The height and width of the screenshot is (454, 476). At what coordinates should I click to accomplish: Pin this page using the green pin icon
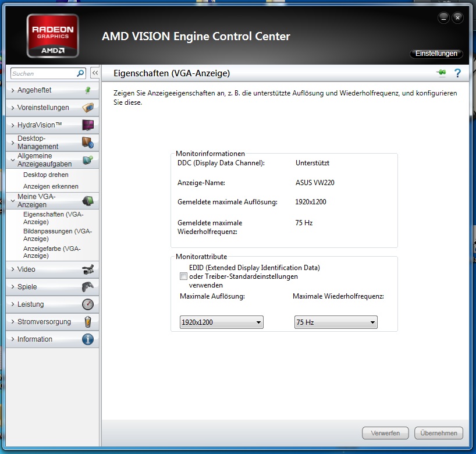pyautogui.click(x=442, y=73)
